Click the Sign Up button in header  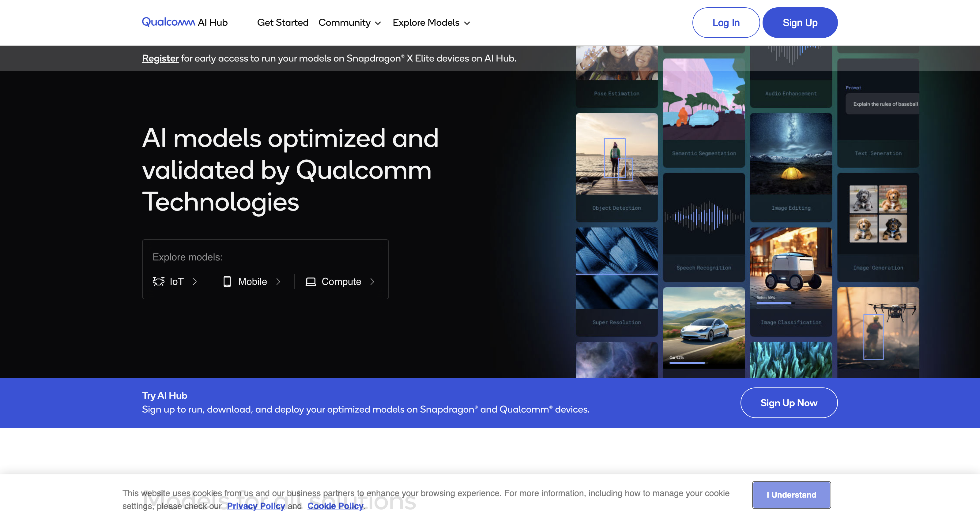[x=800, y=22]
